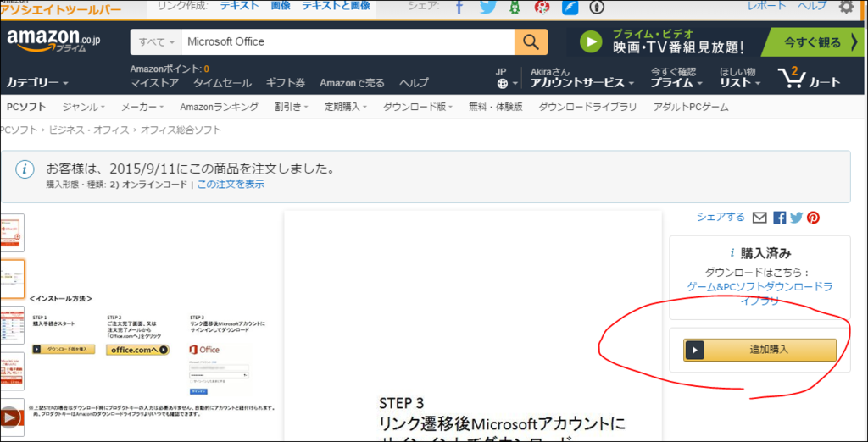Expand the 定期購入 submenu
Screen dimensions: 868x442
346,108
